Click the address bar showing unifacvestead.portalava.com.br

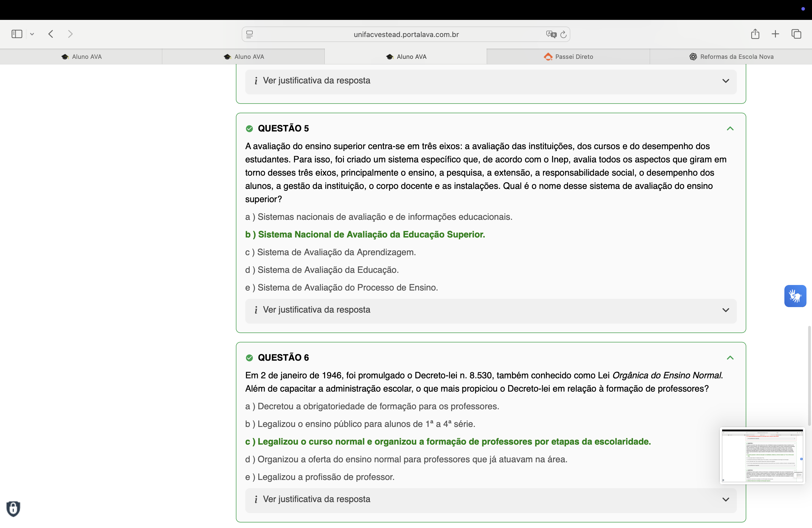click(x=406, y=35)
